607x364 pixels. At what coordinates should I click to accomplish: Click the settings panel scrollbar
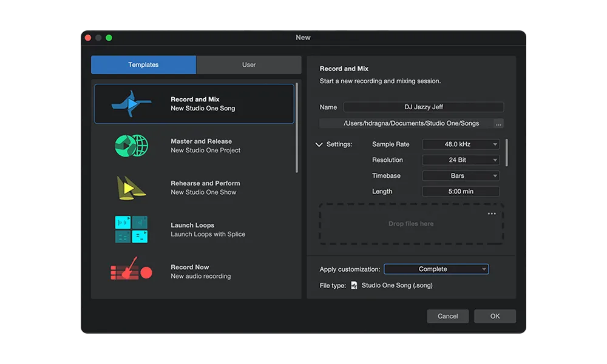click(x=506, y=153)
